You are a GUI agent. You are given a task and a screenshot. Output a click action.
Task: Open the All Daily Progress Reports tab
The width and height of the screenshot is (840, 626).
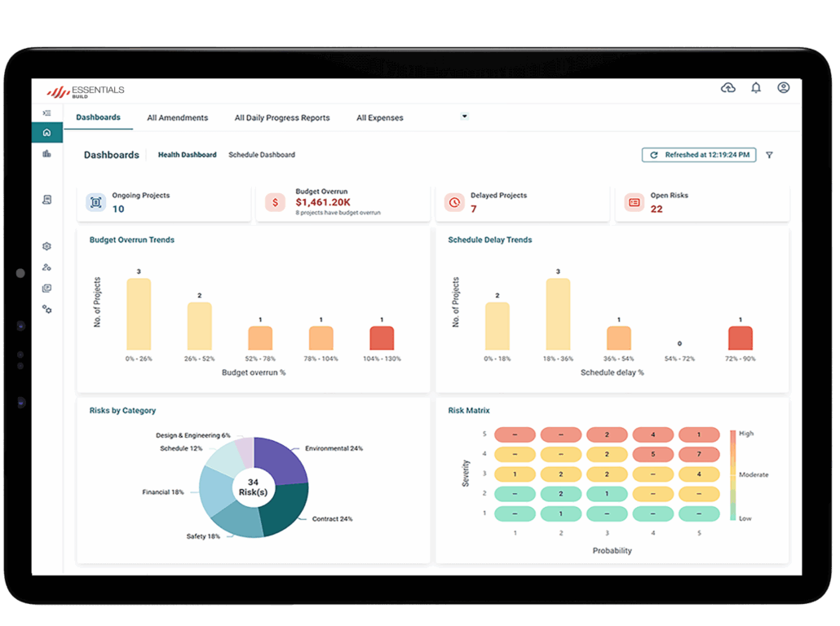click(282, 118)
